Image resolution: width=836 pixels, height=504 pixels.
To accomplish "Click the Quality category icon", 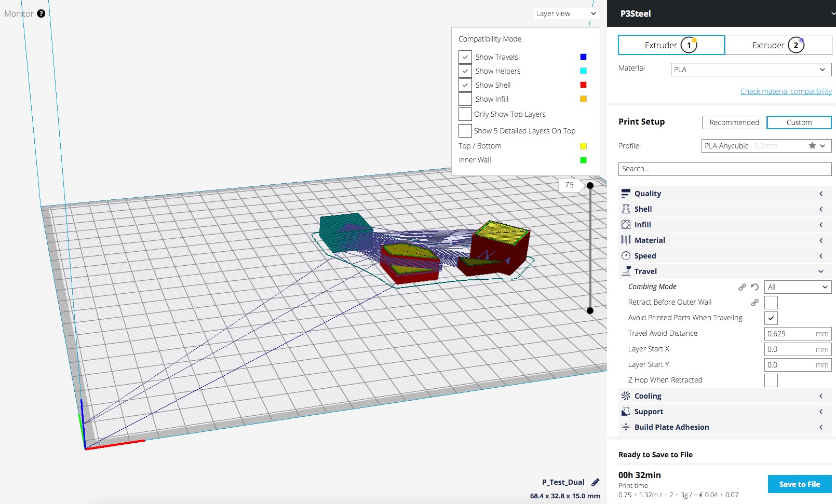I will 626,193.
